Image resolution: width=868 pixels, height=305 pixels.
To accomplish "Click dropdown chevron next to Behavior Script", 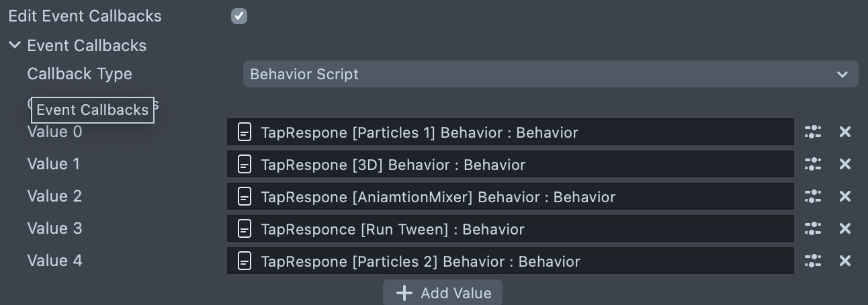I will tap(842, 75).
